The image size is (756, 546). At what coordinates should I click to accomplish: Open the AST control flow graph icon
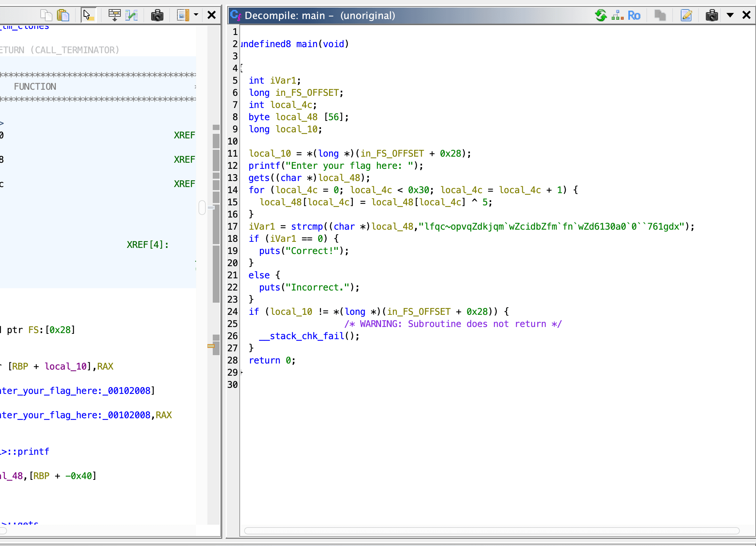tap(617, 15)
